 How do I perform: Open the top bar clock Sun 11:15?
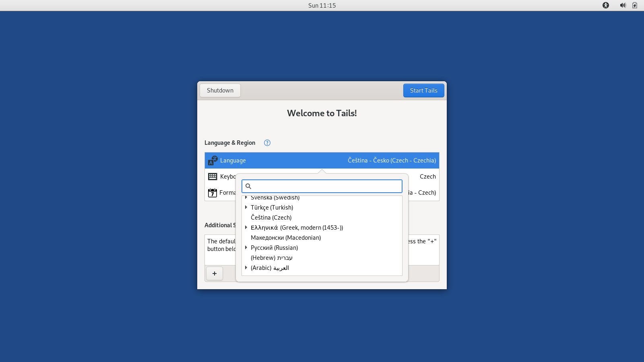point(322,5)
